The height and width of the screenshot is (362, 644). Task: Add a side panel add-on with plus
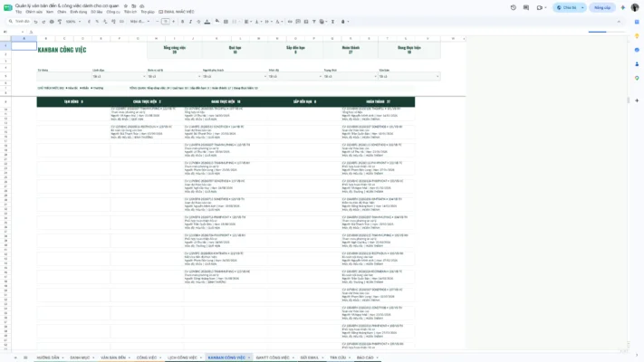(637, 100)
